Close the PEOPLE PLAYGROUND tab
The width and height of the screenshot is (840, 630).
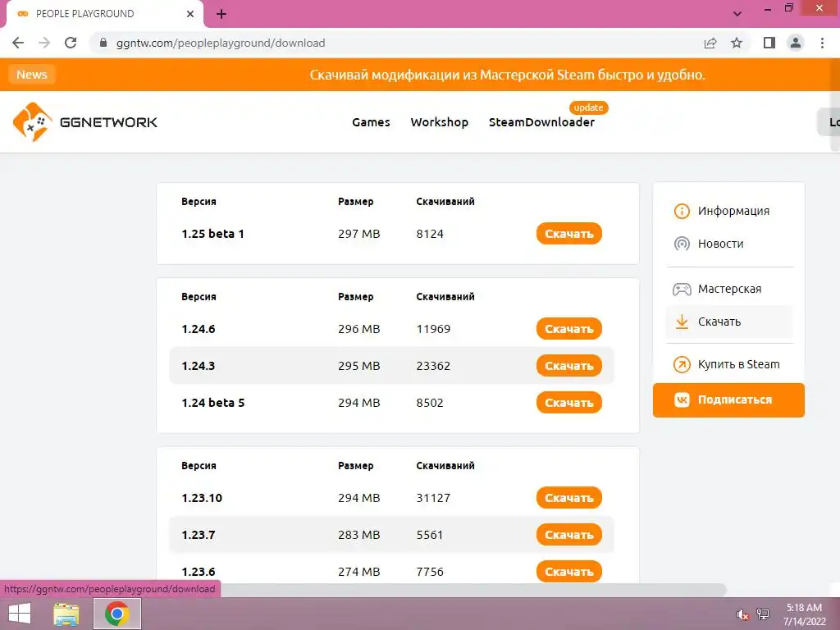pyautogui.click(x=190, y=14)
